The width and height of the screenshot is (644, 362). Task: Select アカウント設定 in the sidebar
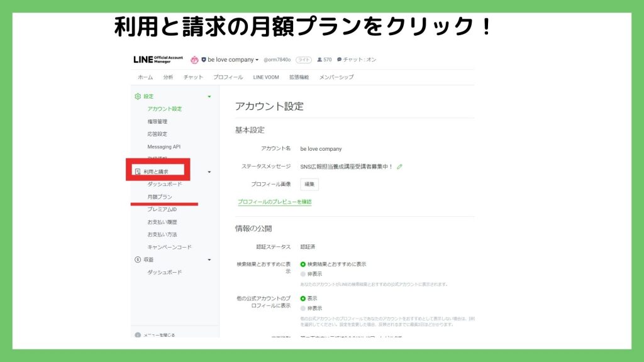165,109
